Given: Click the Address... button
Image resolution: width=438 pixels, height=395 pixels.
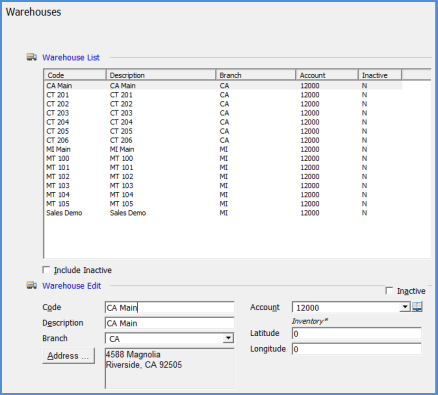Looking at the screenshot, I should 68,356.
